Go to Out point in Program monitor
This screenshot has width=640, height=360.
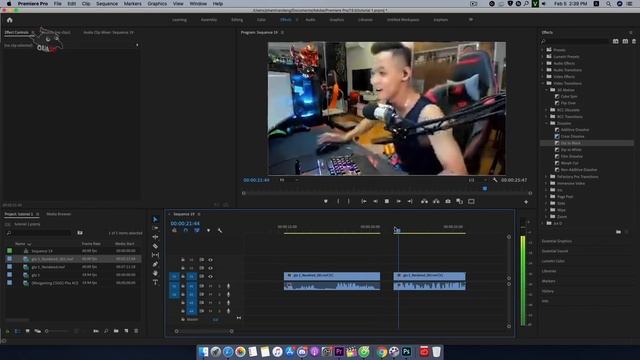point(410,201)
